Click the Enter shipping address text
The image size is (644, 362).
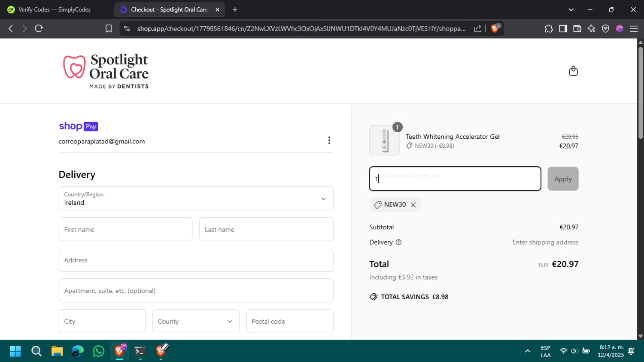[x=545, y=242]
